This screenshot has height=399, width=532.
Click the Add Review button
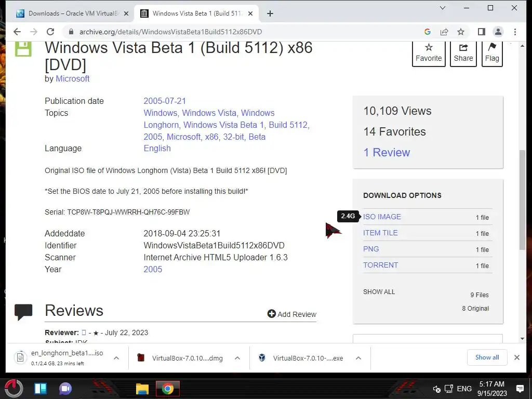coord(292,314)
